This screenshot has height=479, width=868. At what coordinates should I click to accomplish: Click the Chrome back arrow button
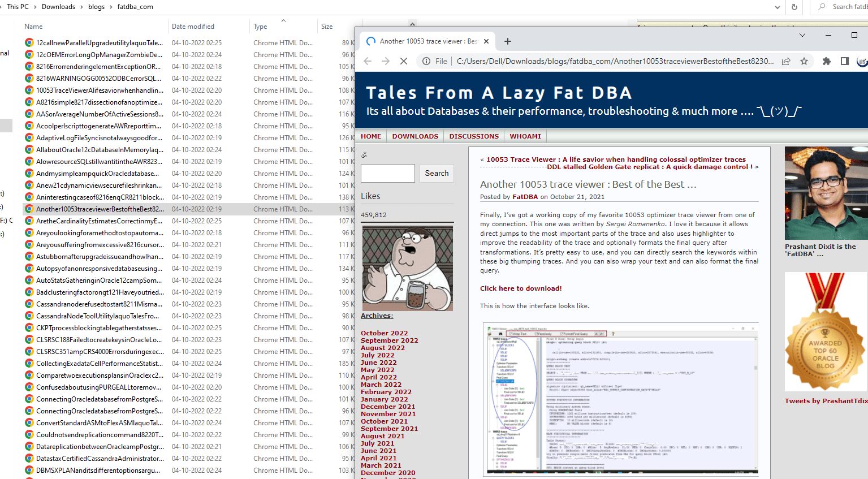point(368,61)
